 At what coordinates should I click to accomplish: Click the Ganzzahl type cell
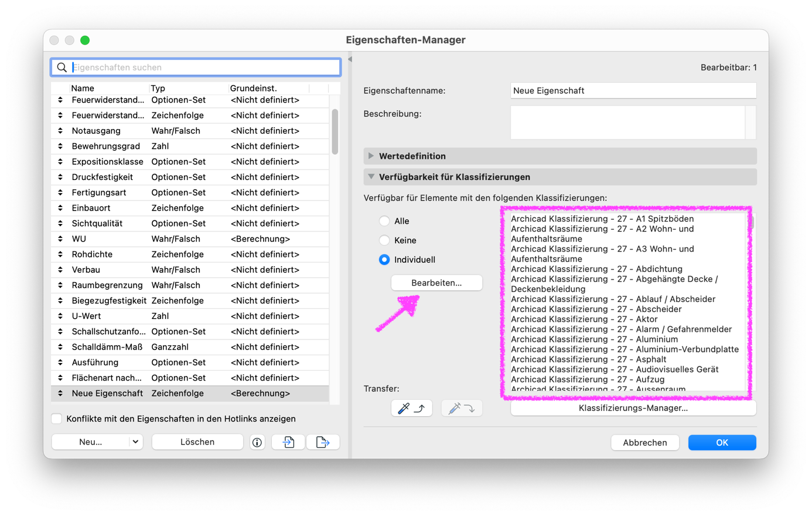(x=170, y=347)
